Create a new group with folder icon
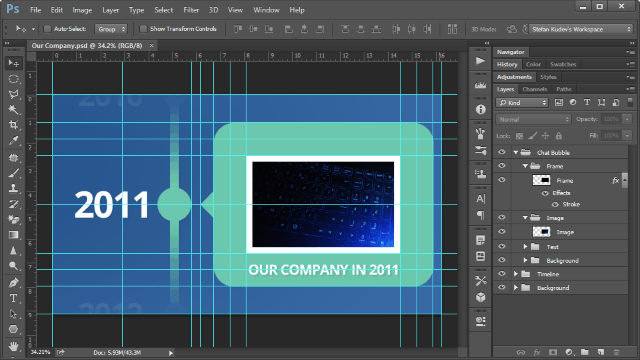Viewport: 640px width, 360px height. (x=585, y=352)
